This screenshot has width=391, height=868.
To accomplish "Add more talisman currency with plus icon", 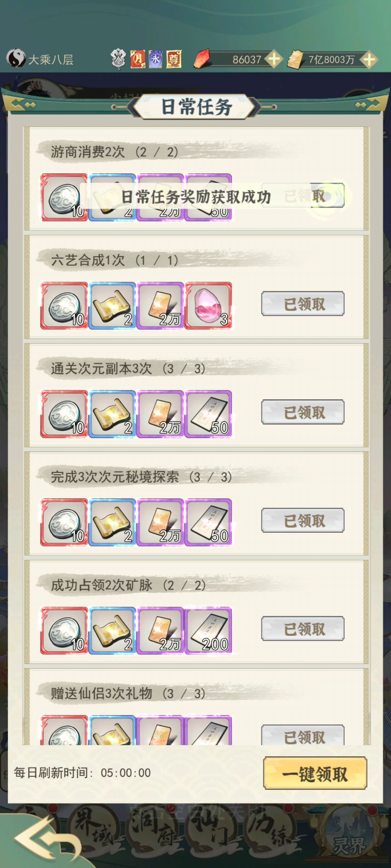I will [x=369, y=59].
